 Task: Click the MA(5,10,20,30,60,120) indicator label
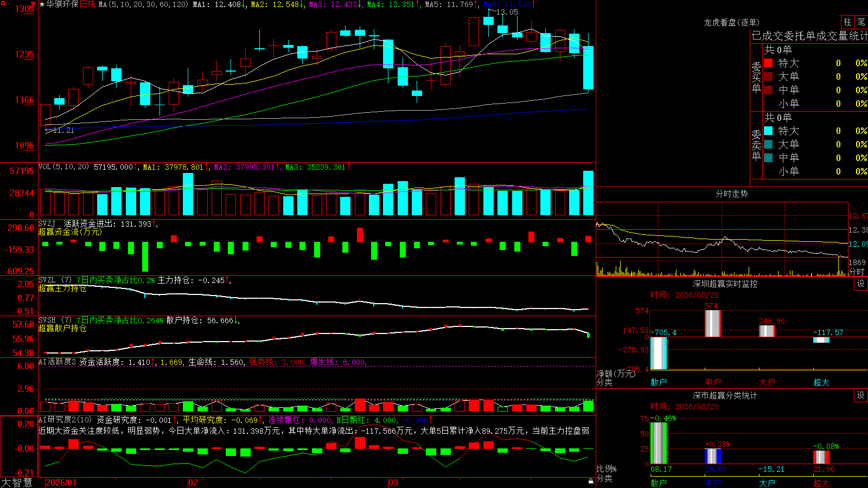coord(143,4)
